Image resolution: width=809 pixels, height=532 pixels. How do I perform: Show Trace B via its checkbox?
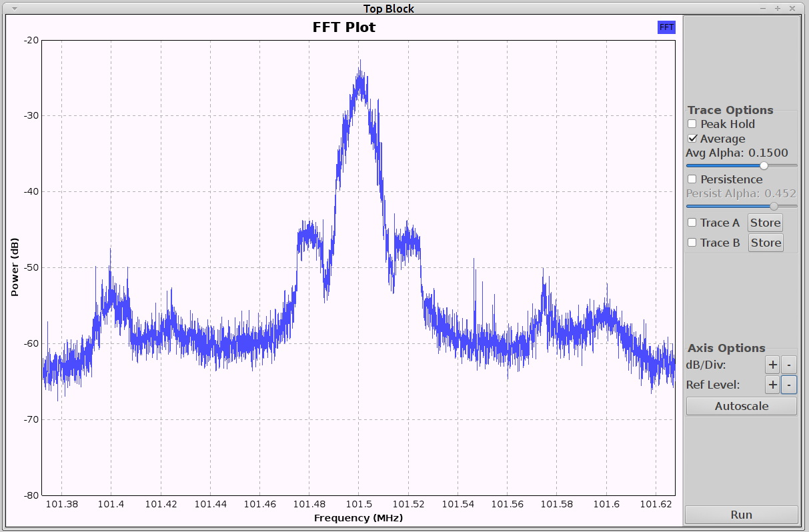[692, 243]
